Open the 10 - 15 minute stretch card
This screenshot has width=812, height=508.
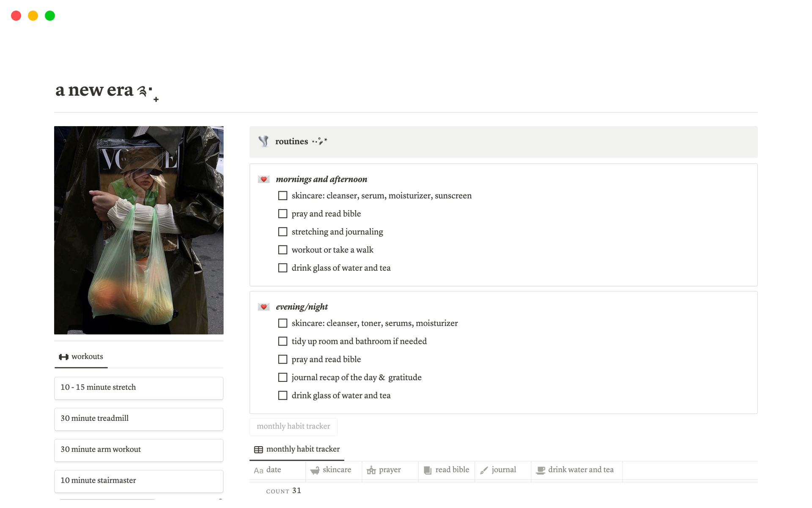(x=138, y=388)
